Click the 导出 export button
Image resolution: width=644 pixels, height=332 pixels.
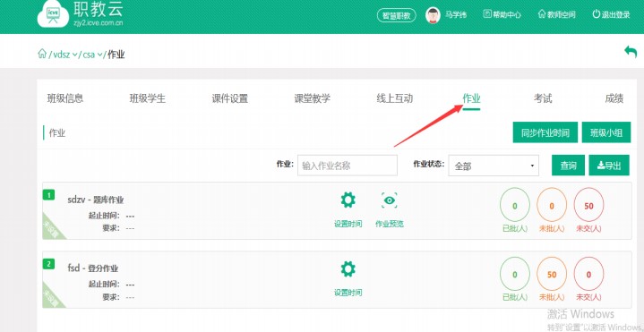[x=609, y=166]
